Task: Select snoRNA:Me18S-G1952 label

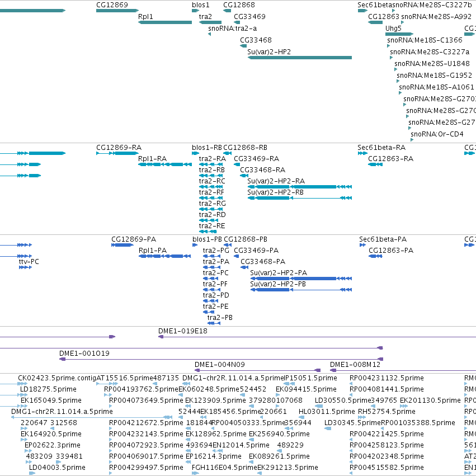Action: coord(435,76)
